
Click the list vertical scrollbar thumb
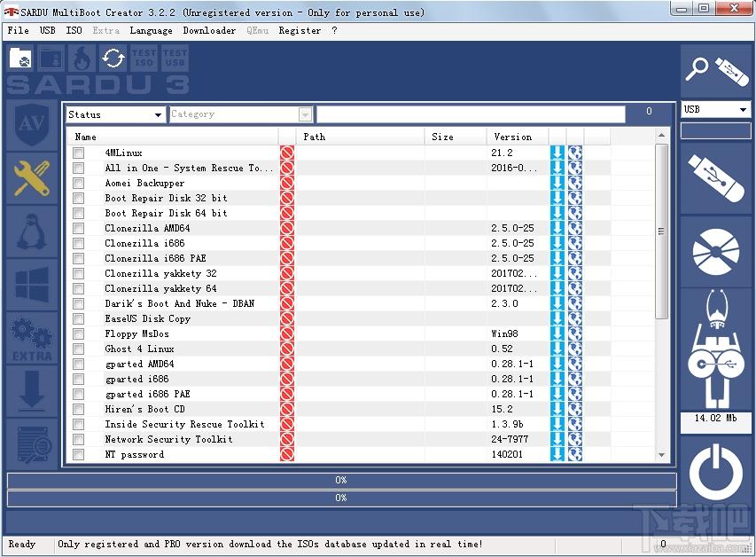(661, 231)
